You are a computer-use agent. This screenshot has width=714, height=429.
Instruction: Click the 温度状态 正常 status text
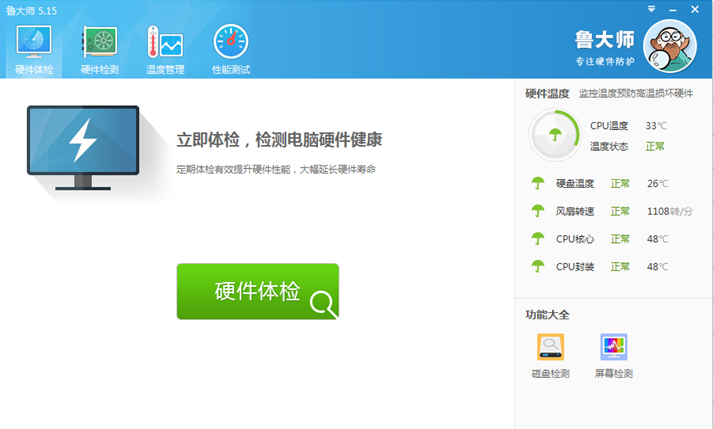655,146
